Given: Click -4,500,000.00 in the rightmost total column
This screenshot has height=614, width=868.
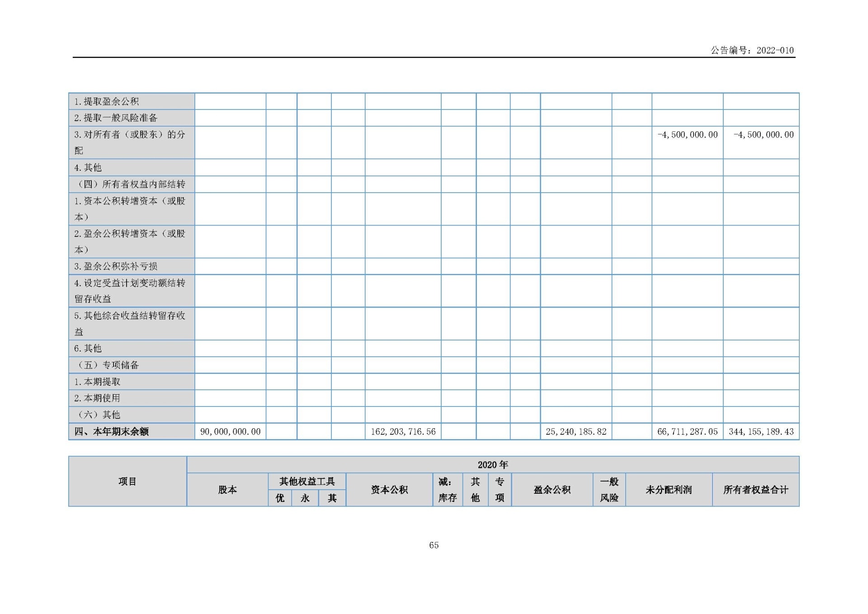Looking at the screenshot, I should [763, 135].
